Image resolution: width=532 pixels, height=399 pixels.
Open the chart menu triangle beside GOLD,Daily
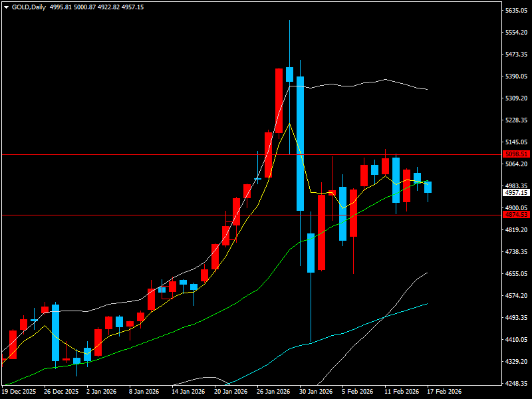7,7
